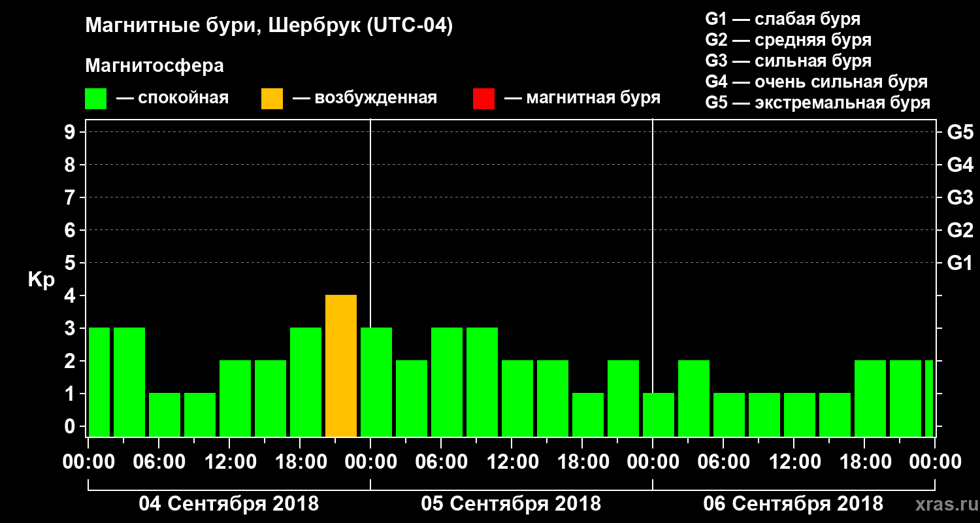This screenshot has width=980, height=523.
Task: Click the 'G3 — сильная буря' legend line
Action: 788,61
